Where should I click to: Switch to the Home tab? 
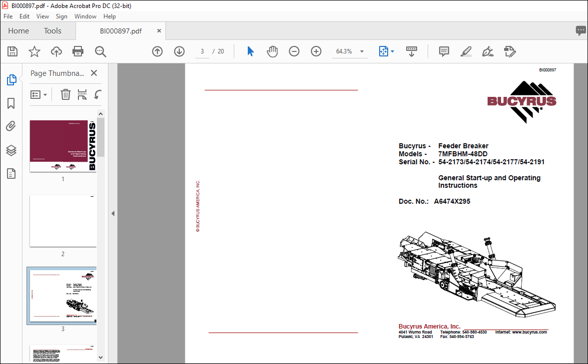[x=18, y=31]
